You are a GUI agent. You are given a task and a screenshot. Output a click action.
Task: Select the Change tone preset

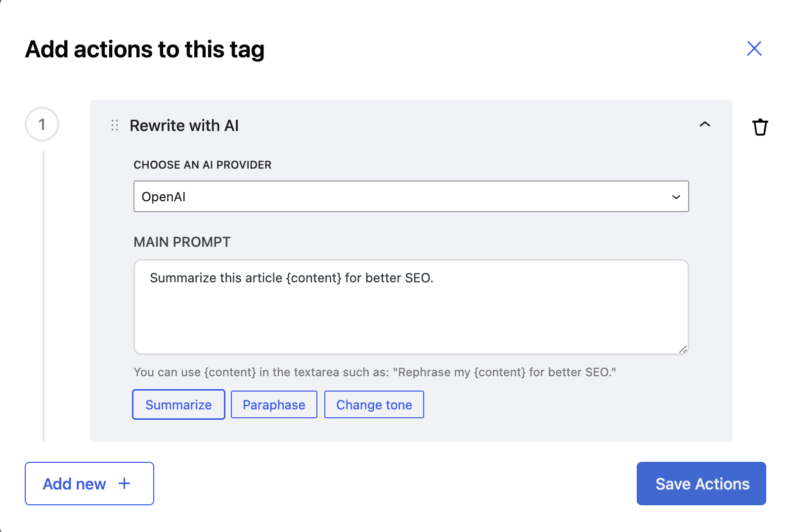point(374,404)
